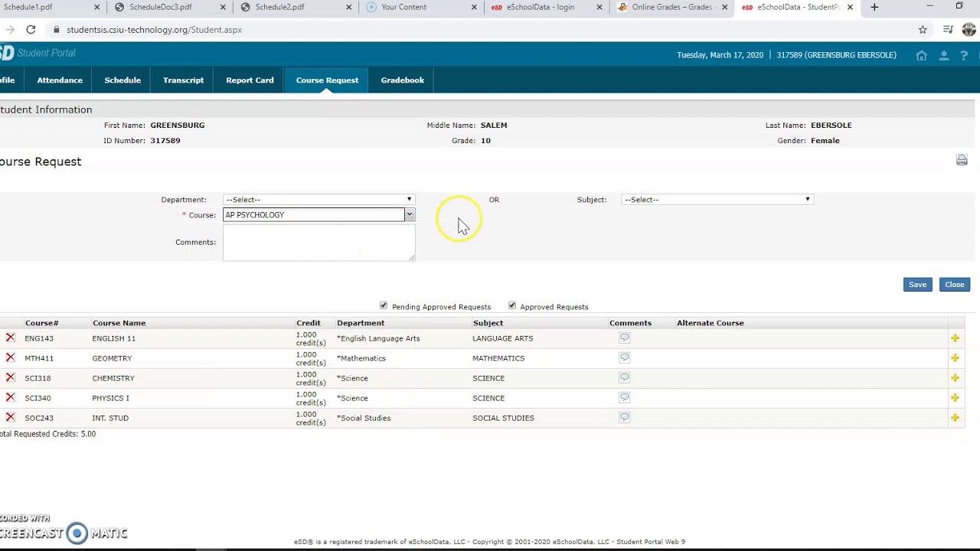Screen dimensions: 980x551
Task: Open the Transcript tab
Action: 183,80
